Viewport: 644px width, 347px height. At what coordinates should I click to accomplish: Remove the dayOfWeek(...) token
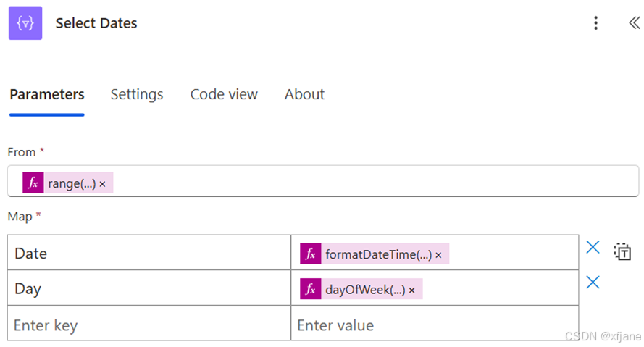(x=411, y=290)
